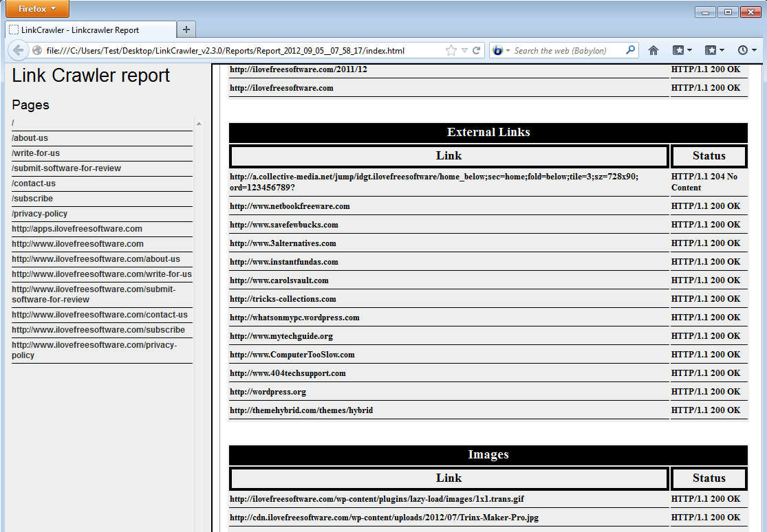Open the second bookmarks toolbar dropdown
This screenshot has width=767, height=532.
click(x=715, y=50)
